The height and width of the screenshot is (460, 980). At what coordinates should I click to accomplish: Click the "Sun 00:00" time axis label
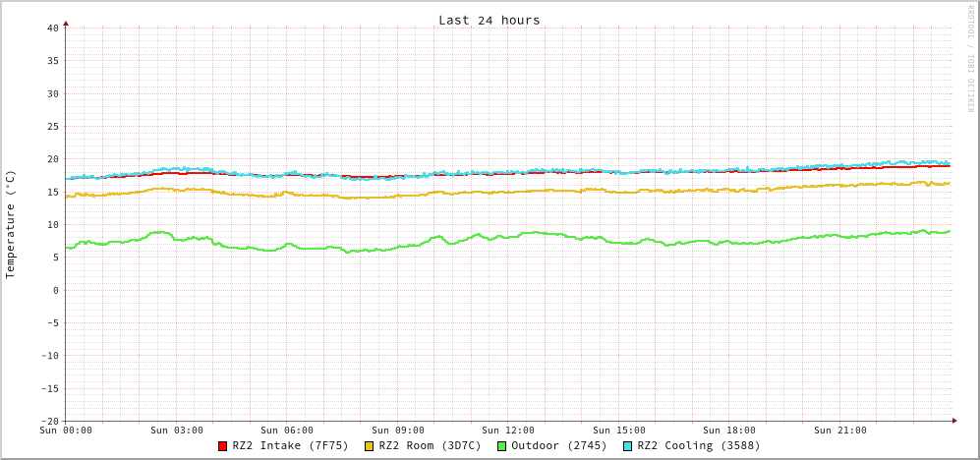coord(66,431)
